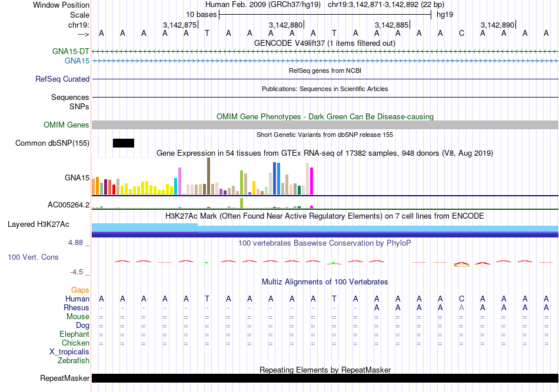559x392 pixels.
Task: Click the Layered H3K27Ac label
Action: (x=38, y=225)
